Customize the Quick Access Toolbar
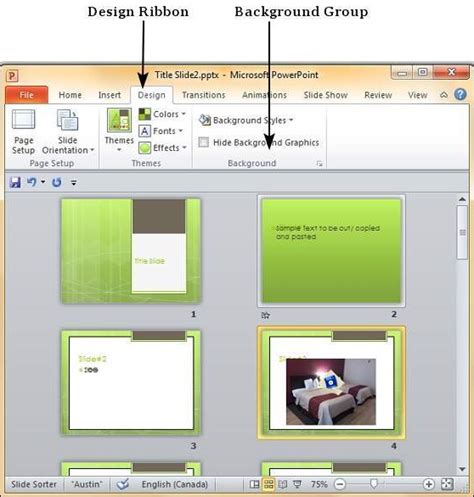The width and height of the screenshot is (474, 497). tap(74, 183)
